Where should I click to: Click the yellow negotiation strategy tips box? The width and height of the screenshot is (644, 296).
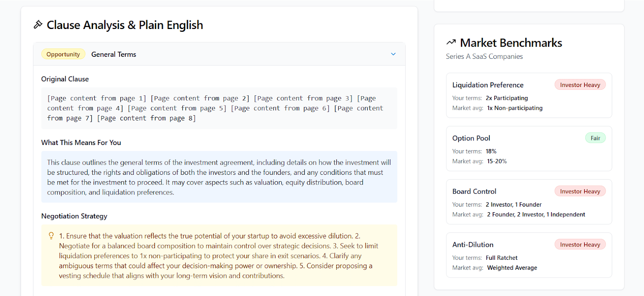pos(219,256)
